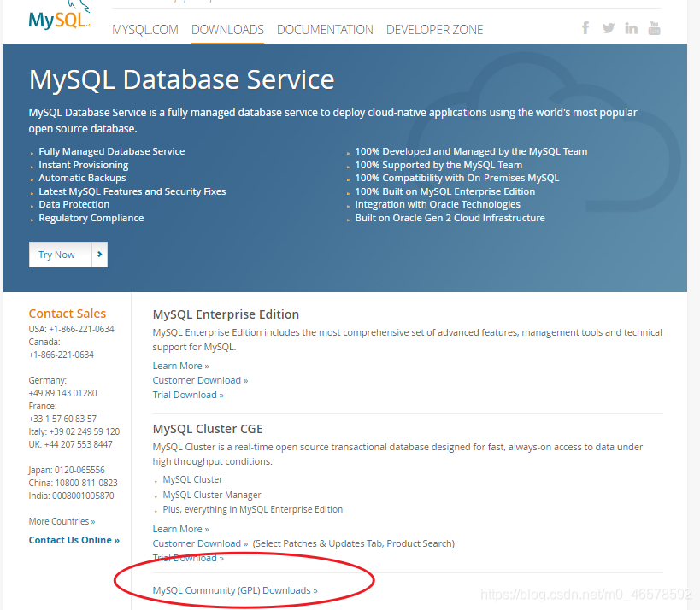The height and width of the screenshot is (610, 700).
Task: Click Latest MySQL Features and Security Fixes
Action: coord(132,191)
